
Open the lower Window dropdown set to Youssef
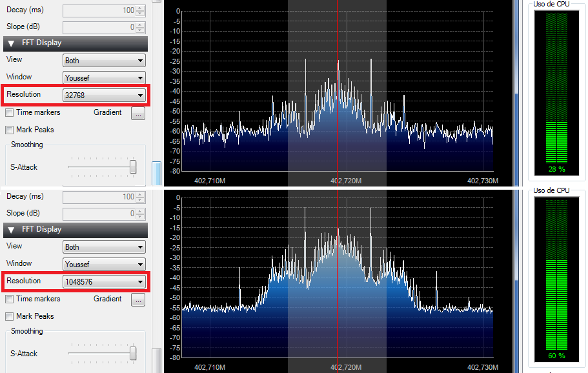pos(104,265)
